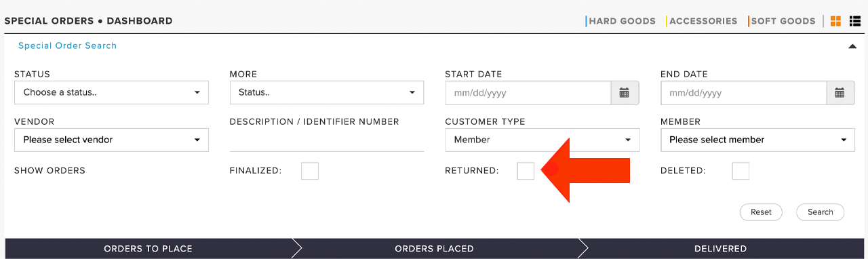
Task: Select the Soft Goods filter tab
Action: [x=783, y=21]
